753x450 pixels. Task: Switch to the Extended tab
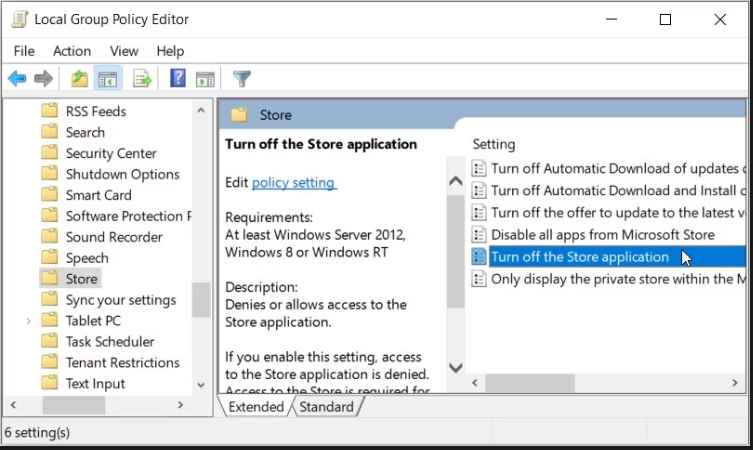coord(256,407)
